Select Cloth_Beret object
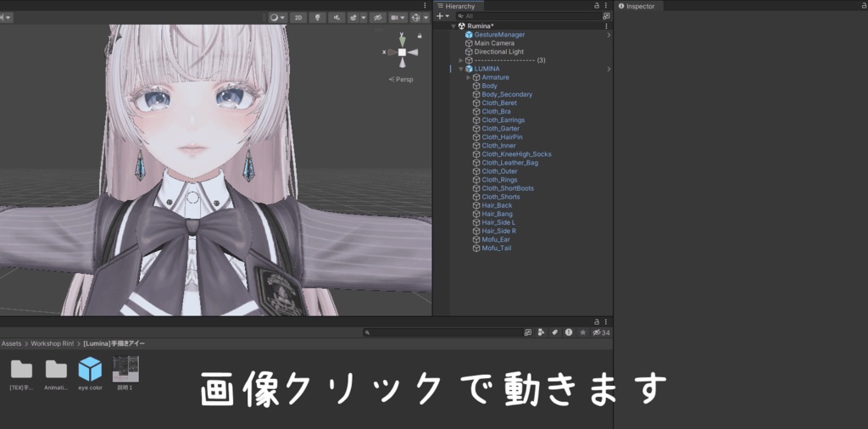 click(499, 103)
